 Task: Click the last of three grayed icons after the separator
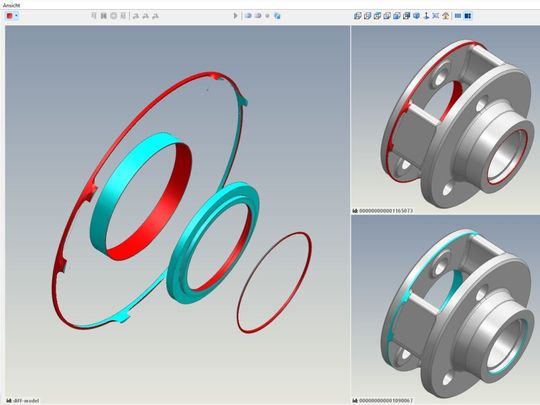[155, 16]
